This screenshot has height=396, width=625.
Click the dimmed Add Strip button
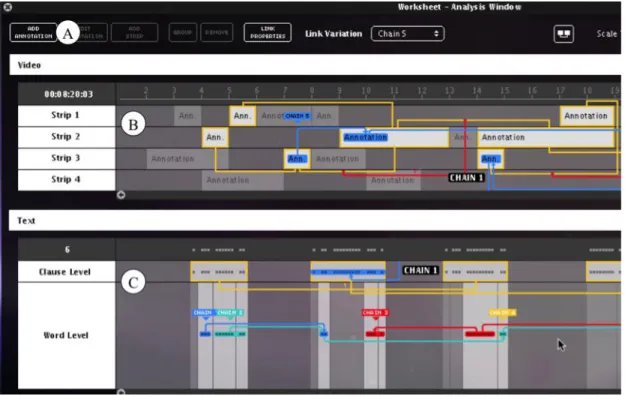[134, 32]
